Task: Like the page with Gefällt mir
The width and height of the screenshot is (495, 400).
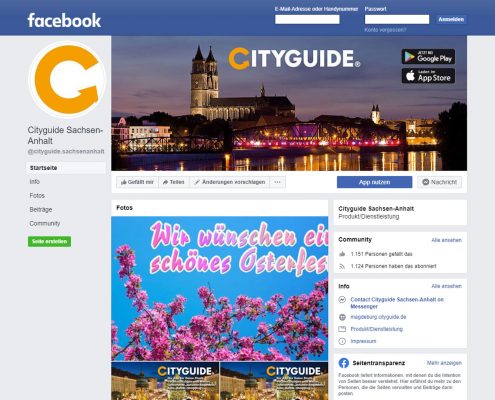Action: (x=137, y=182)
